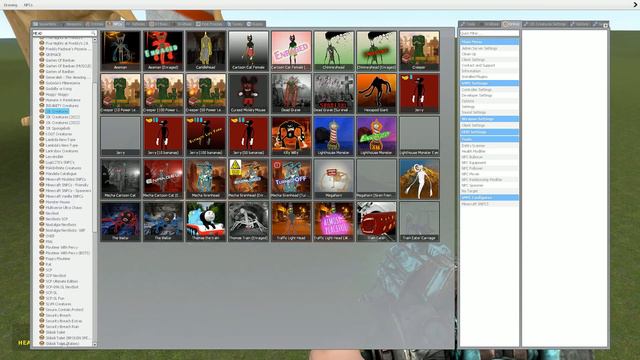Spawn the Hexapod Giant NPC
Screen dimensions: 640x360
tap(376, 93)
